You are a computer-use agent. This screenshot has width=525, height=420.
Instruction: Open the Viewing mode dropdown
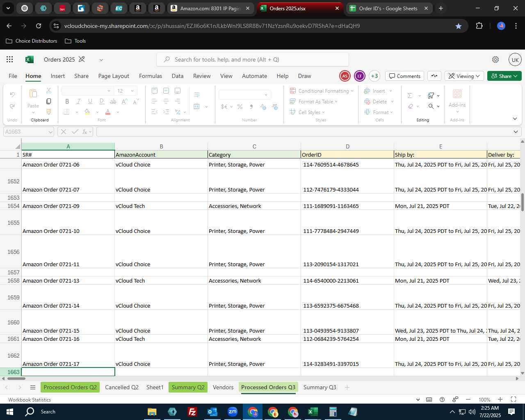(464, 76)
